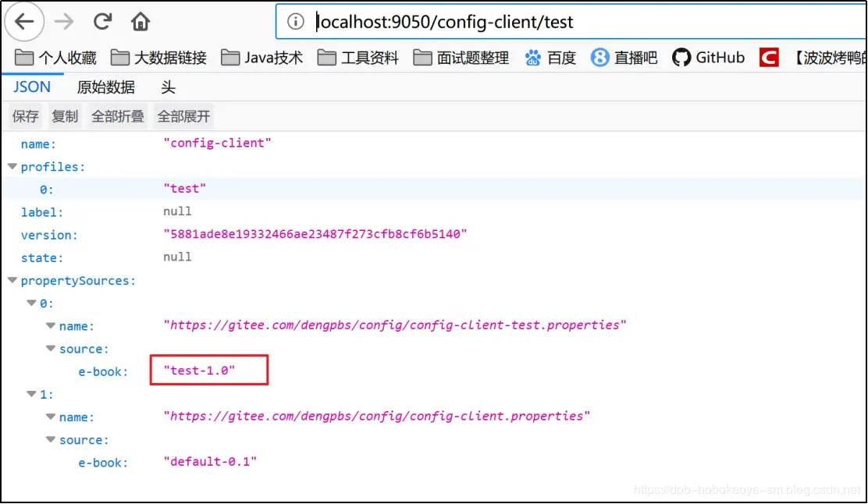
Task: Select the version key label
Action: click(49, 235)
